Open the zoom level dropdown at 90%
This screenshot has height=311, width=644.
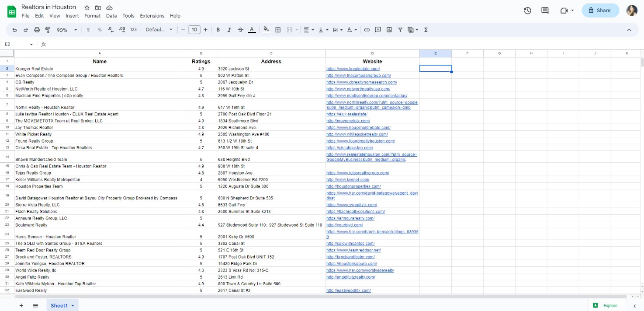coord(66,30)
